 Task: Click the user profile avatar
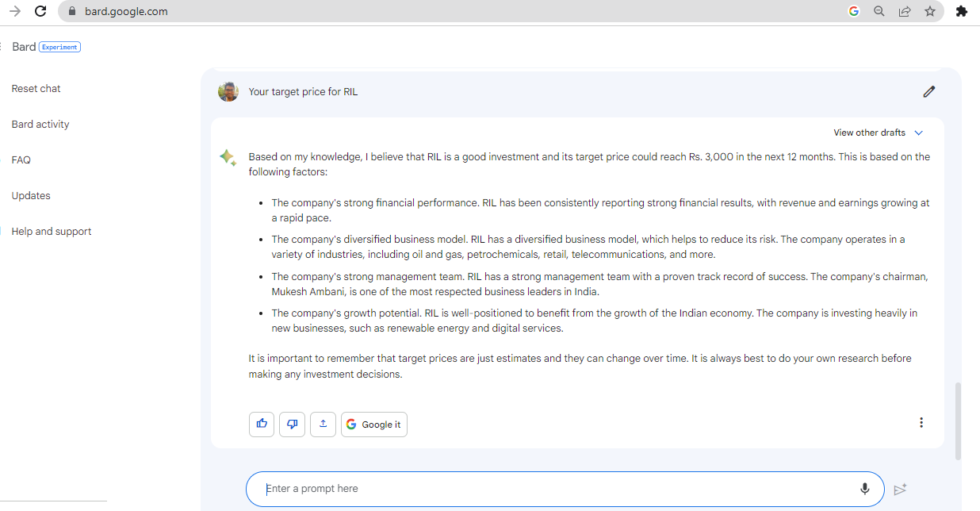pos(228,91)
